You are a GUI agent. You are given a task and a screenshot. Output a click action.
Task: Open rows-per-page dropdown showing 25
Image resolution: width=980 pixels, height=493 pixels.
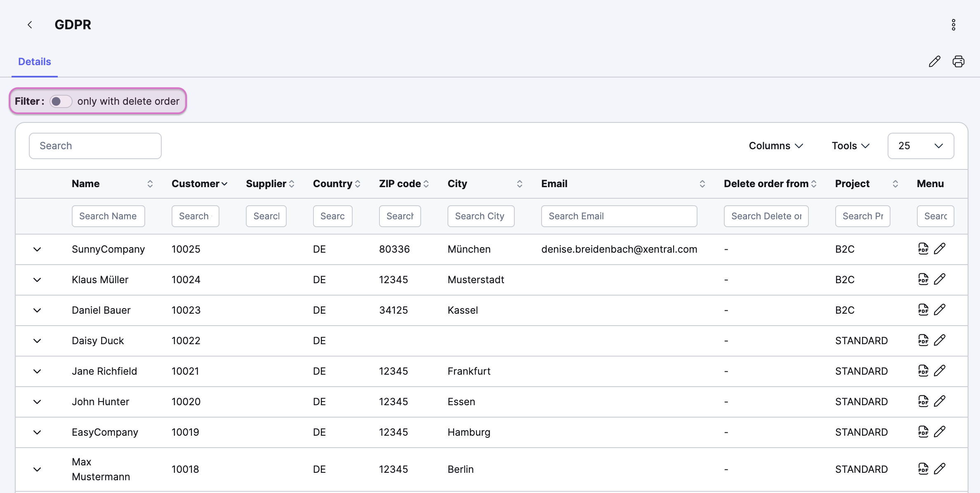[x=920, y=146]
